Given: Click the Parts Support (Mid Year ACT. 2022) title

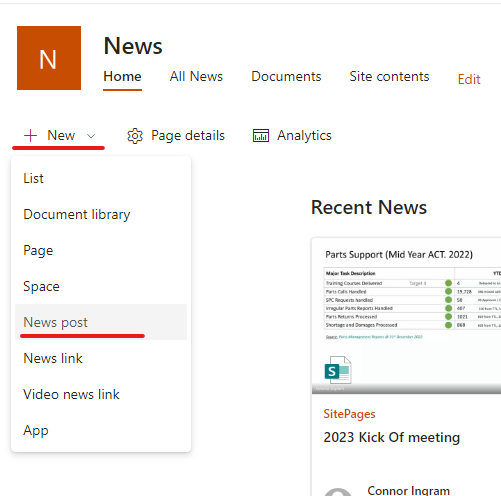Looking at the screenshot, I should [399, 255].
